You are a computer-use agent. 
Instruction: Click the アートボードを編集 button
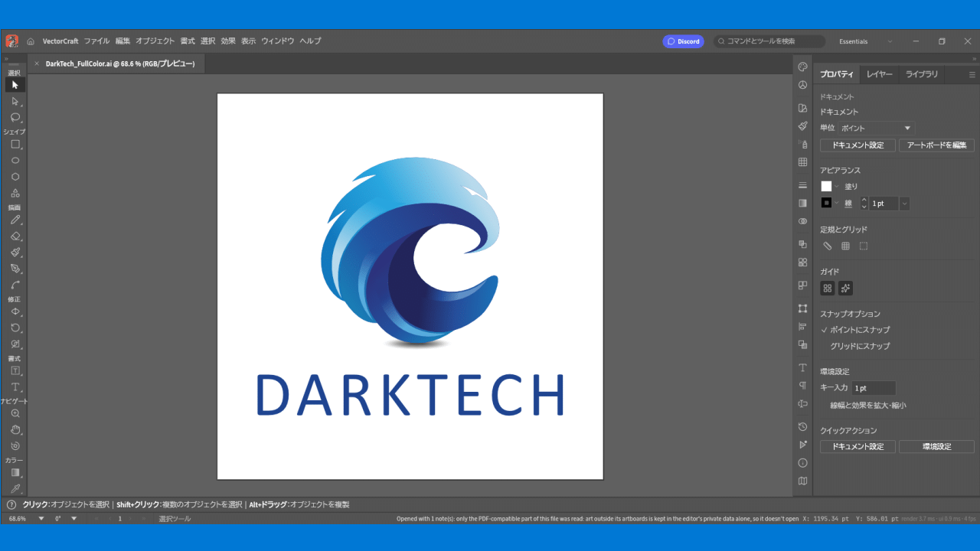pos(936,145)
